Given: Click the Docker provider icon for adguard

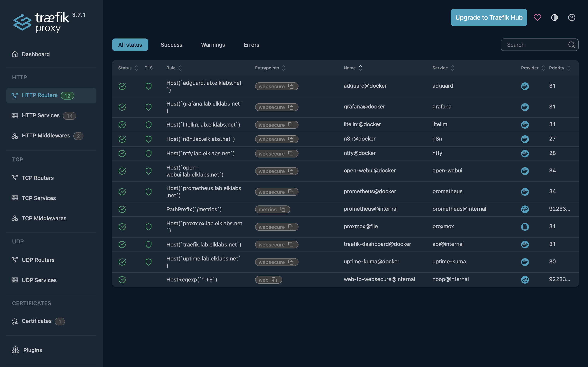Looking at the screenshot, I should point(525,86).
